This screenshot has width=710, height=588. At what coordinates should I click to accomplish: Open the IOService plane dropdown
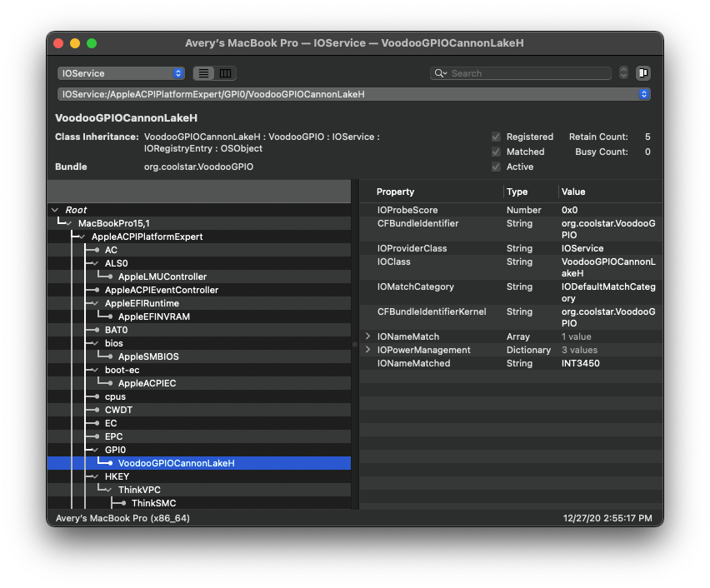coord(121,73)
